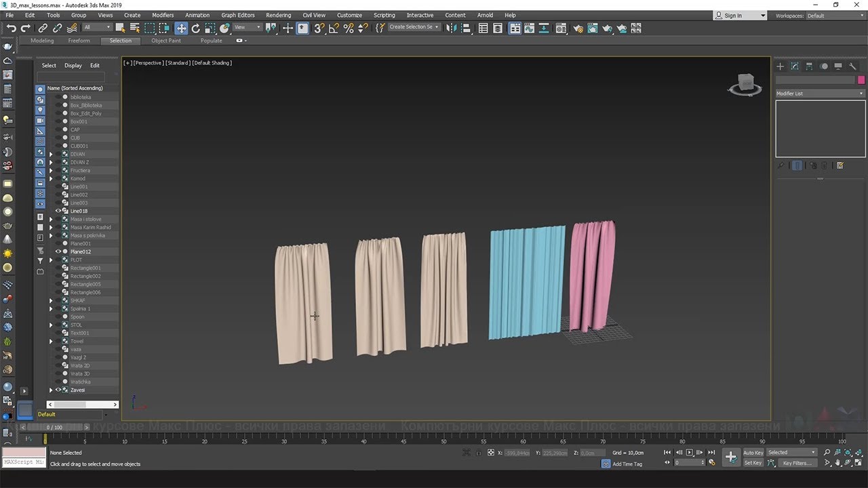Open the Create Selection Set dropdown
The image size is (868, 488).
[414, 27]
